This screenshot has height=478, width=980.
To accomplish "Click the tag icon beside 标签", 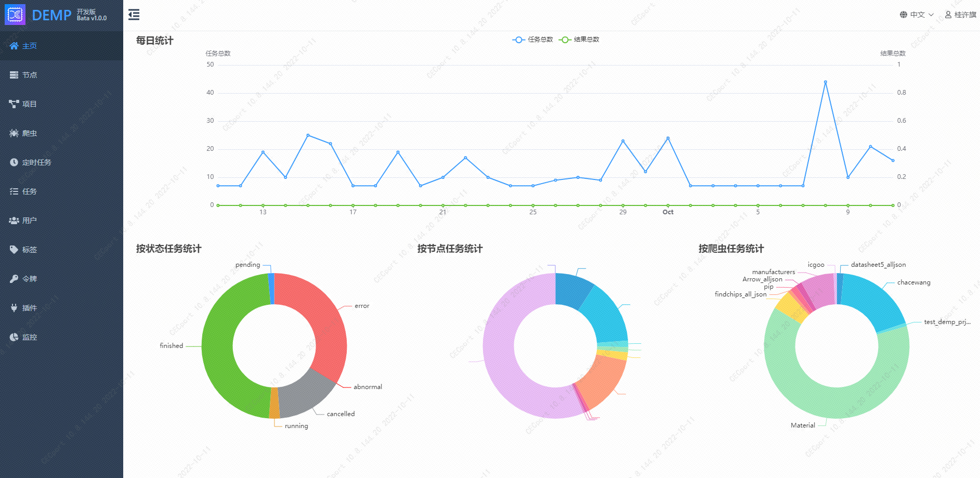I will click(14, 250).
